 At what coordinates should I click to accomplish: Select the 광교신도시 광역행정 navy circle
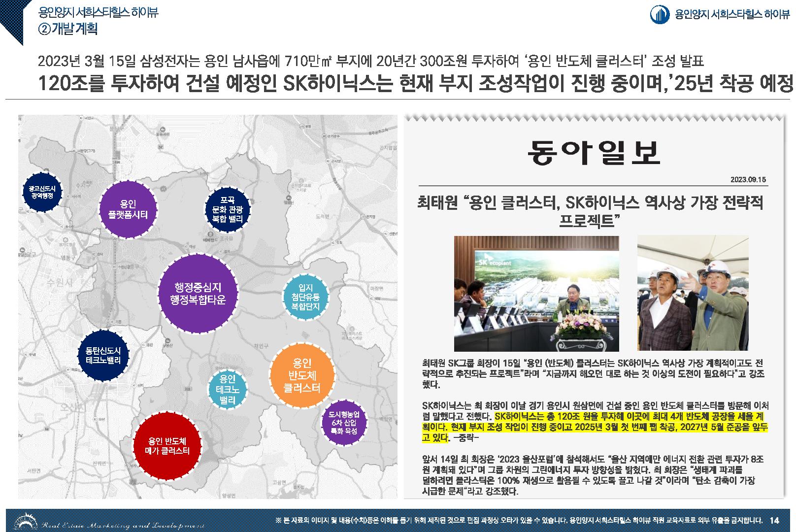(42, 192)
